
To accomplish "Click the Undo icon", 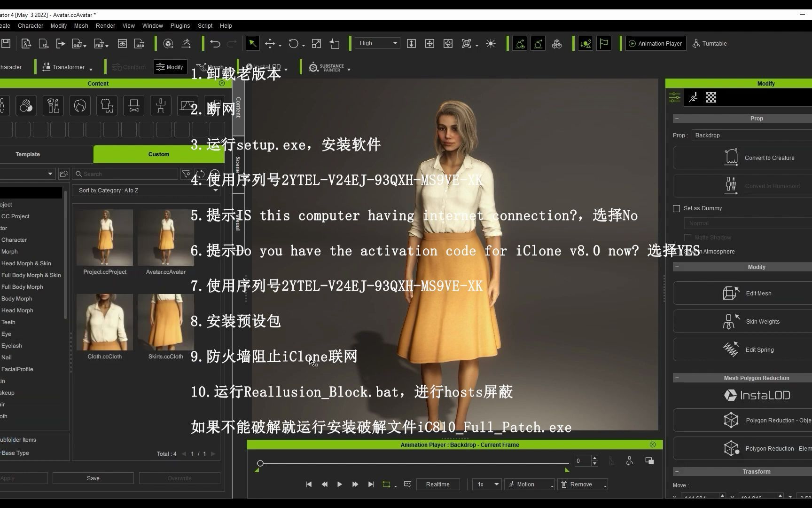I will pyautogui.click(x=215, y=43).
